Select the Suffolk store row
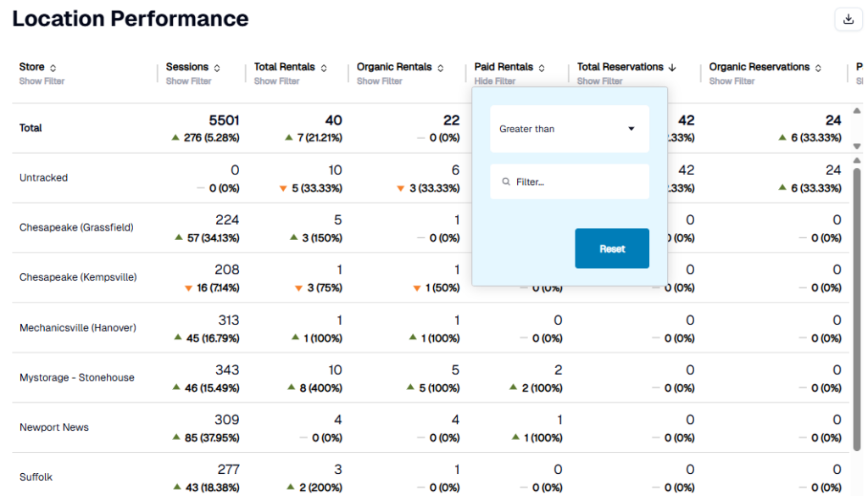Screen dimensions: 868x496 36,477
